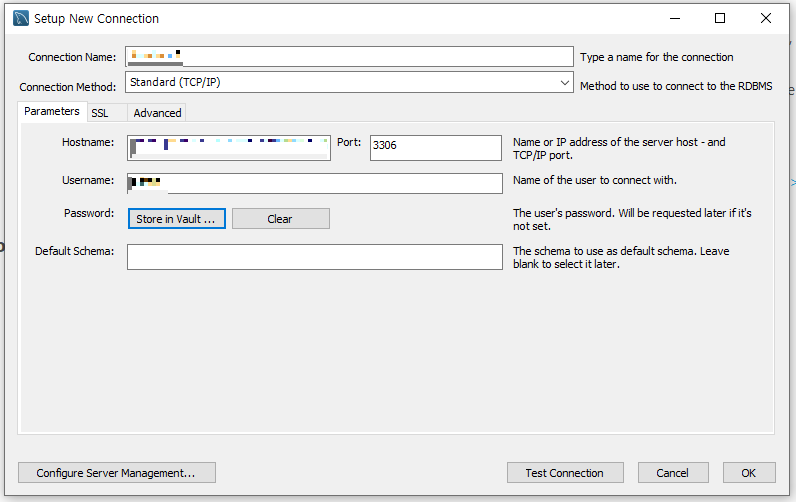Viewport: 796px width, 502px height.
Task: Minimize the Setup New Connection window
Action: pyautogui.click(x=675, y=19)
